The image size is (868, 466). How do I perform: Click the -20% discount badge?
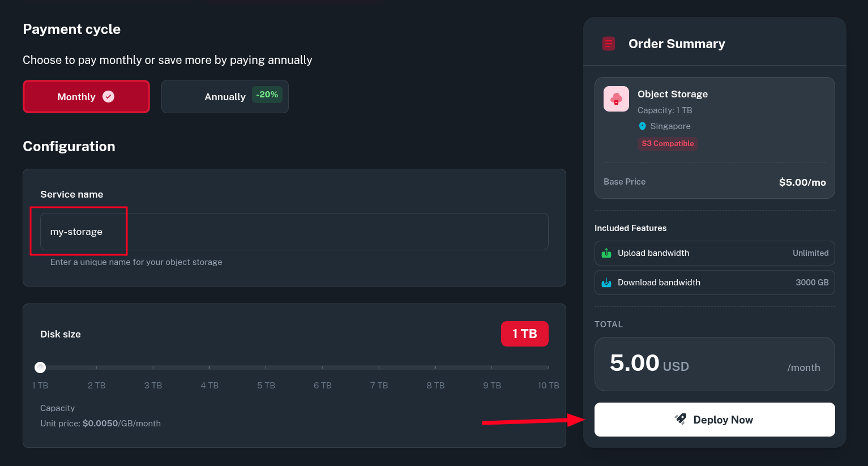click(267, 95)
